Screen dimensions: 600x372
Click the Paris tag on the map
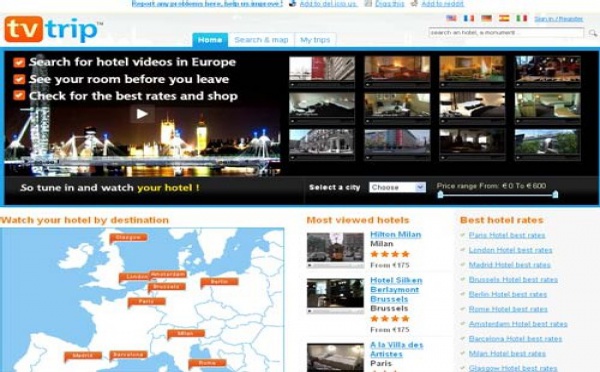147,302
